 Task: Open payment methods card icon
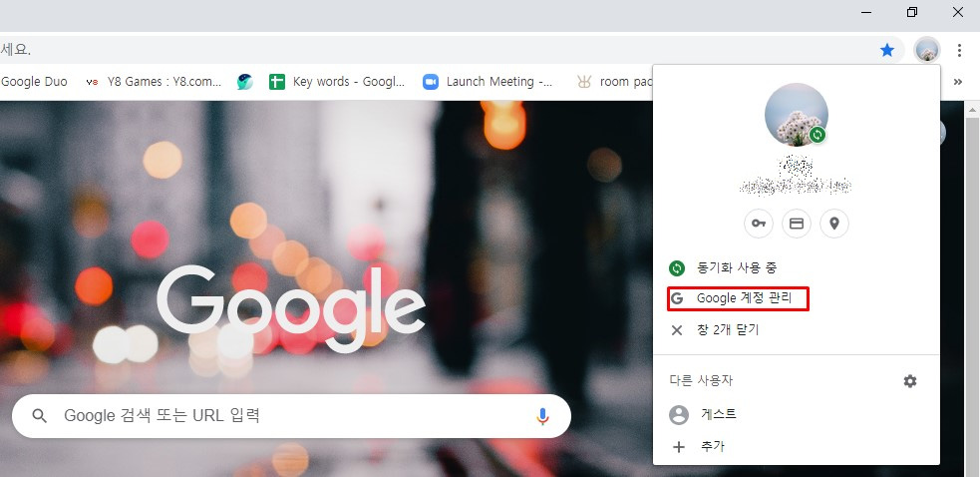click(797, 224)
